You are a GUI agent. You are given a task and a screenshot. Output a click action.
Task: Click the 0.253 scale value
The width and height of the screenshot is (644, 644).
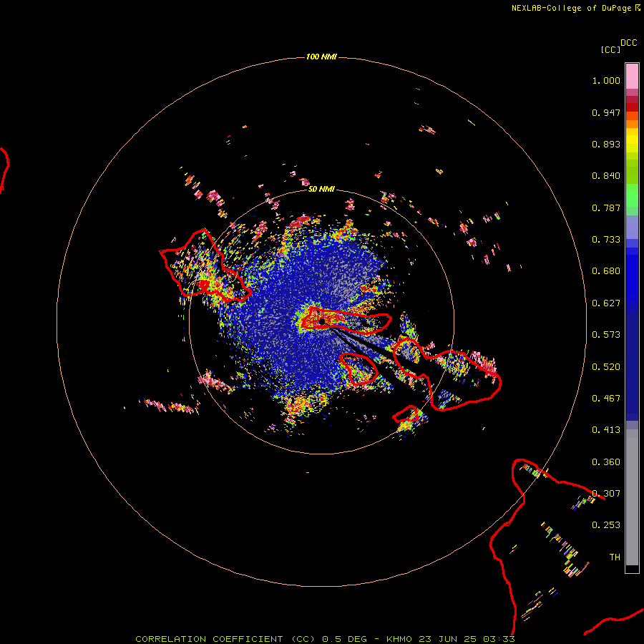(606, 525)
